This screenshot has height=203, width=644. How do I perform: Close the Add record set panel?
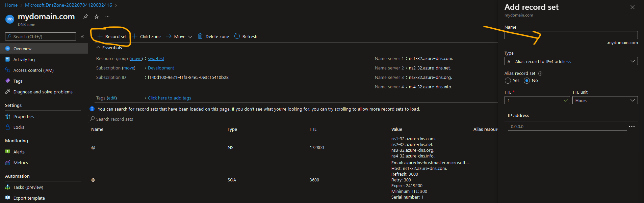pos(633,7)
